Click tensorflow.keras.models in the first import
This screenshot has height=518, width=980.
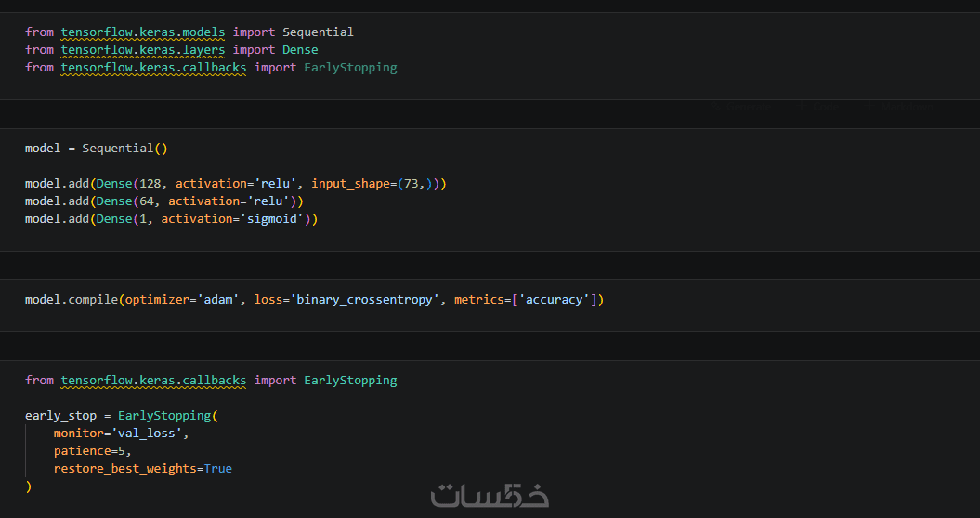point(142,32)
